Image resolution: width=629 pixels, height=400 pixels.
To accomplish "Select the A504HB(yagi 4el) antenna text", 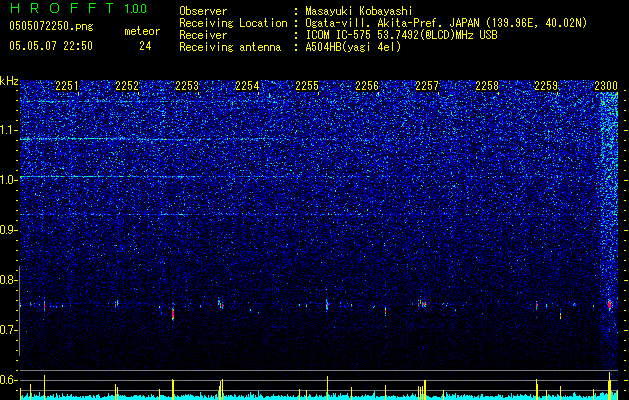I will tap(353, 47).
